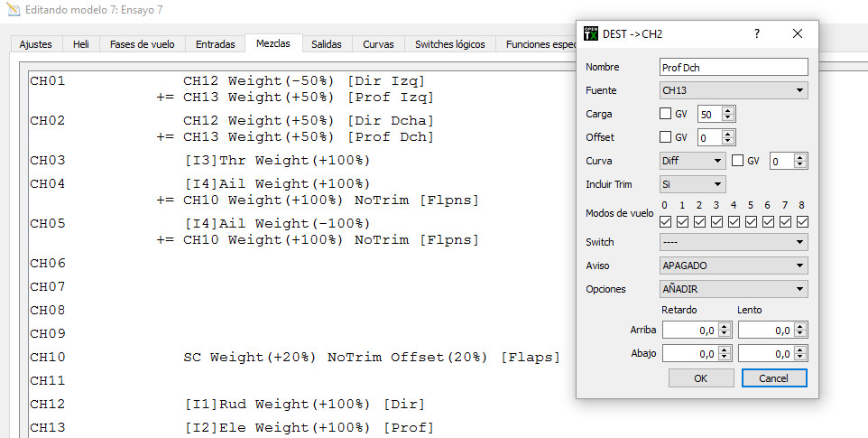The width and height of the screenshot is (868, 438).
Task: Enable the GV checkbox for Carga
Action: [x=666, y=114]
